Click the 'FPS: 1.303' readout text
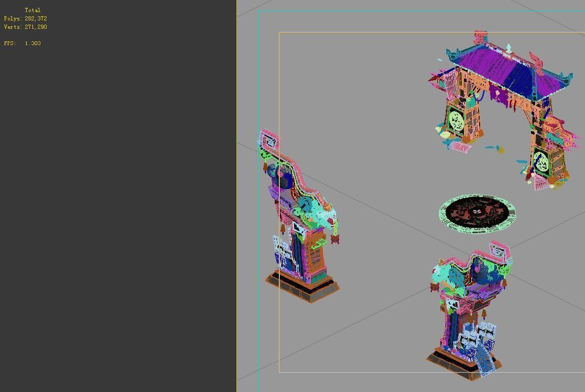585x392 pixels. pyautogui.click(x=23, y=43)
